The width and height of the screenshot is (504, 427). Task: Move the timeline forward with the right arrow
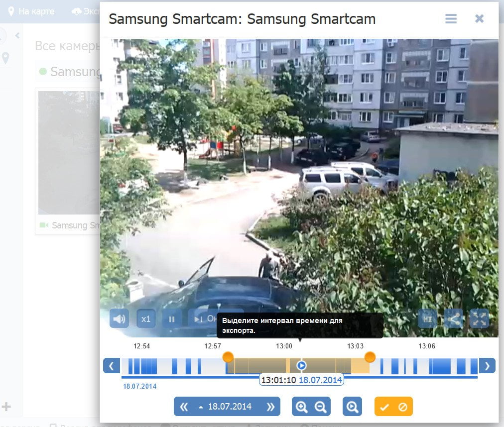(x=487, y=366)
